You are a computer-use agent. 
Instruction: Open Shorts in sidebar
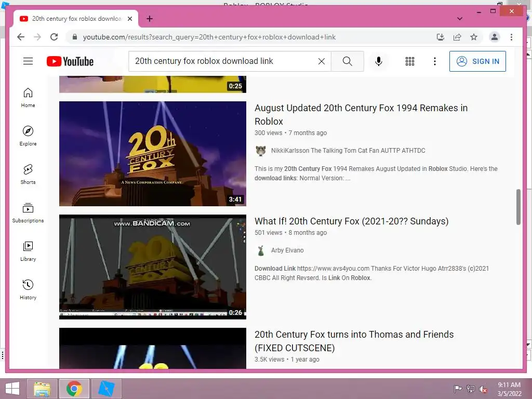pyautogui.click(x=28, y=175)
